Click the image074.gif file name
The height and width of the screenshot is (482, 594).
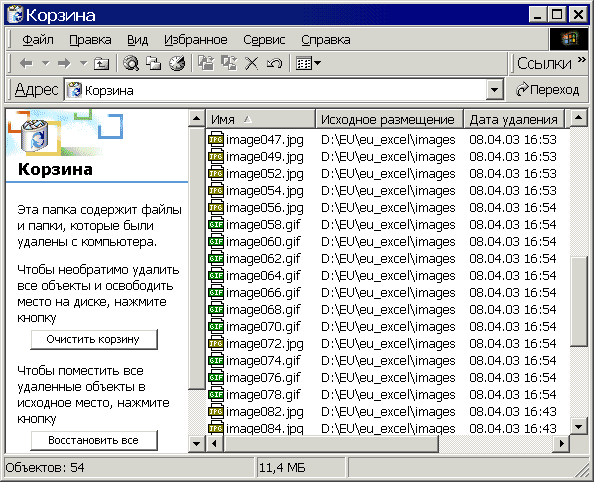point(263,360)
